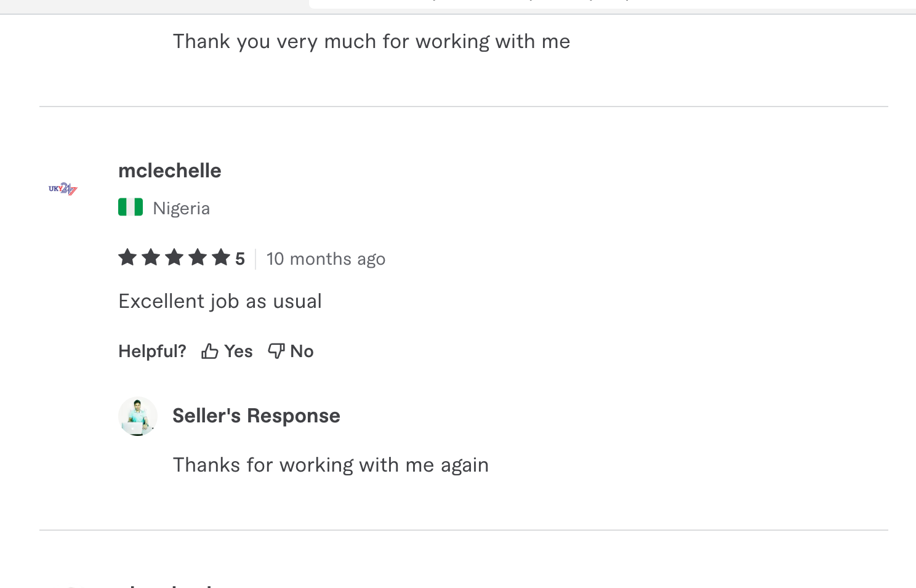The width and height of the screenshot is (916, 588).
Task: Click the fourth star of the rating
Action: [x=198, y=257]
